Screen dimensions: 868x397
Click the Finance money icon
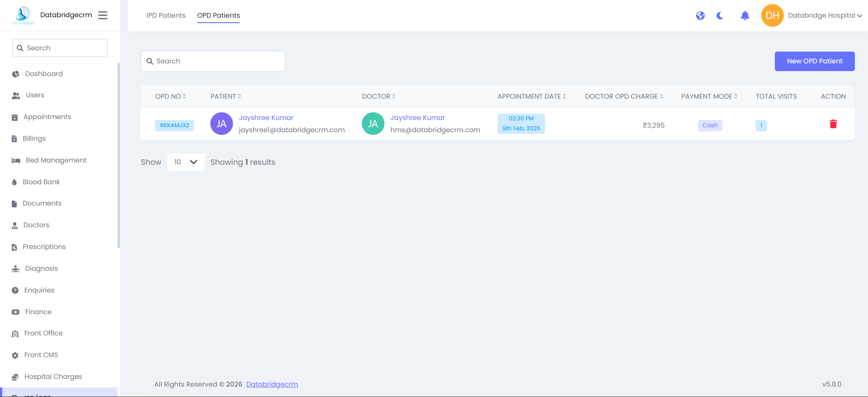(x=15, y=312)
